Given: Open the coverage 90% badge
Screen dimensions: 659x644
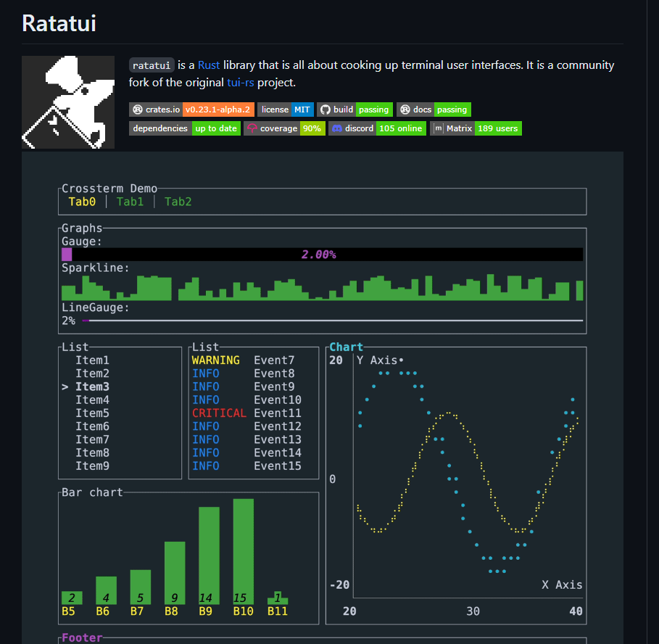Looking at the screenshot, I should (286, 128).
